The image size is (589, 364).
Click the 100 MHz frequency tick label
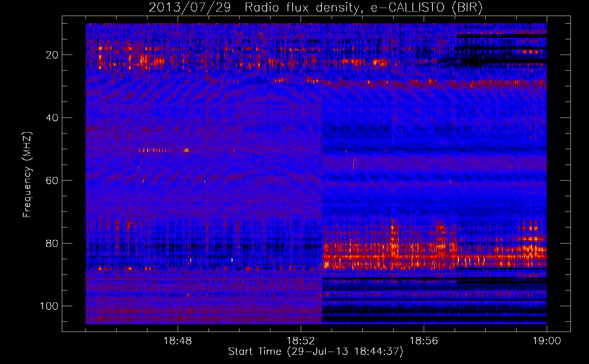pyautogui.click(x=49, y=306)
